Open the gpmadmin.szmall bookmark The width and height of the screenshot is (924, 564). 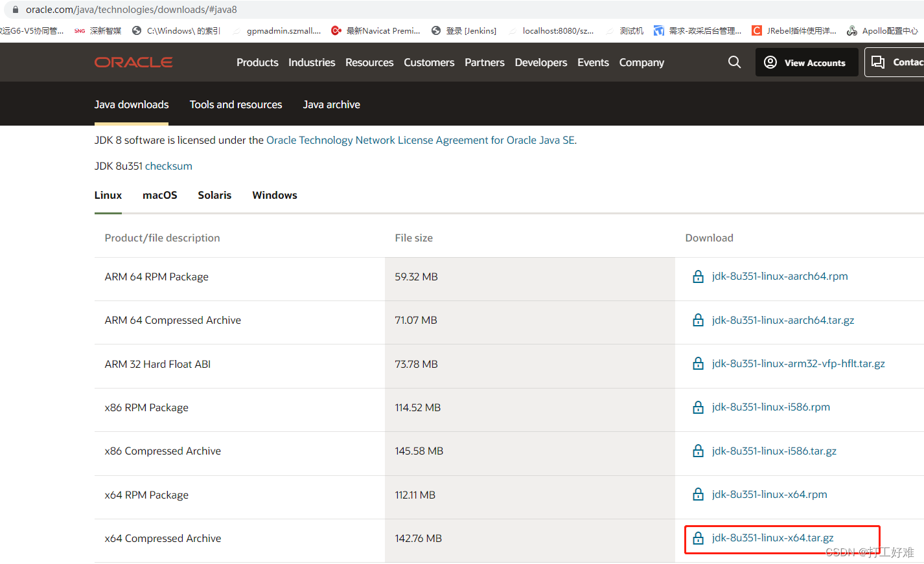pyautogui.click(x=277, y=30)
